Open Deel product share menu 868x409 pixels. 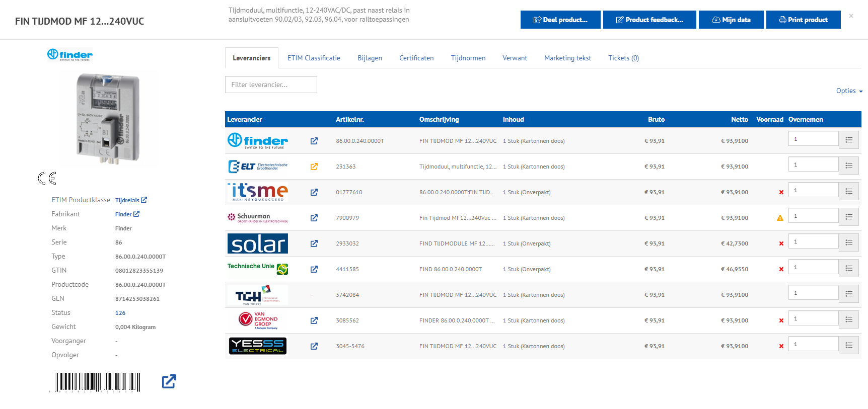(x=560, y=20)
